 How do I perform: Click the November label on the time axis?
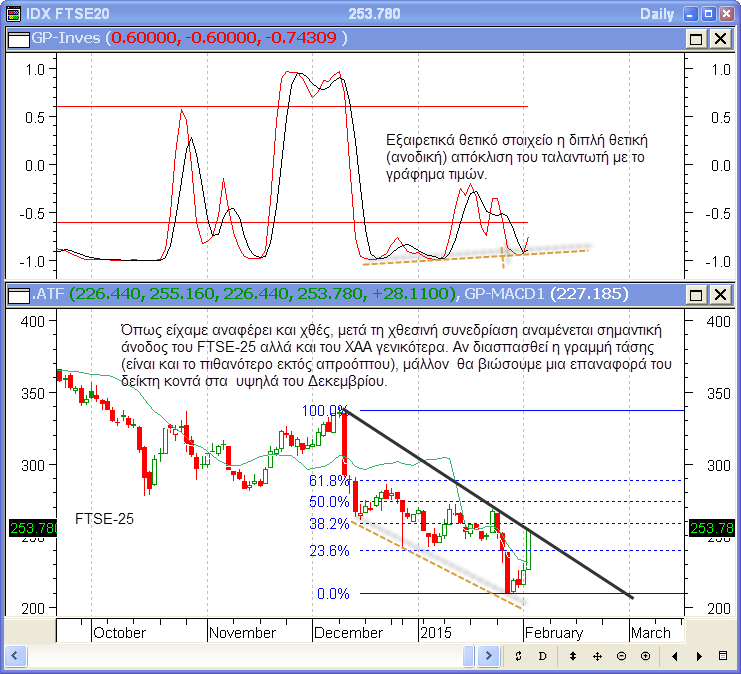[242, 632]
